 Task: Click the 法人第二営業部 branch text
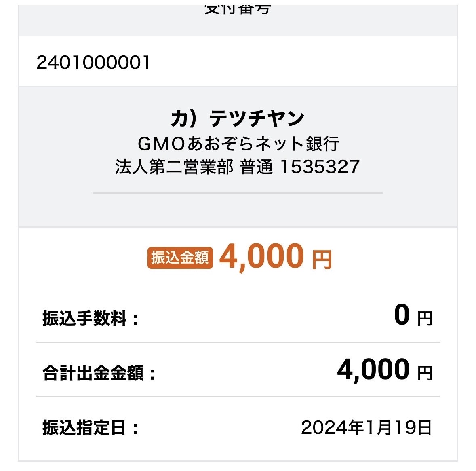click(x=174, y=167)
